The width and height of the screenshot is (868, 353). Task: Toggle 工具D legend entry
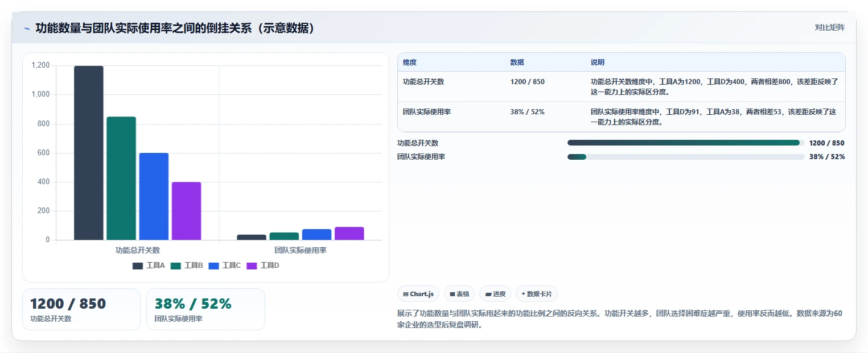(263, 265)
